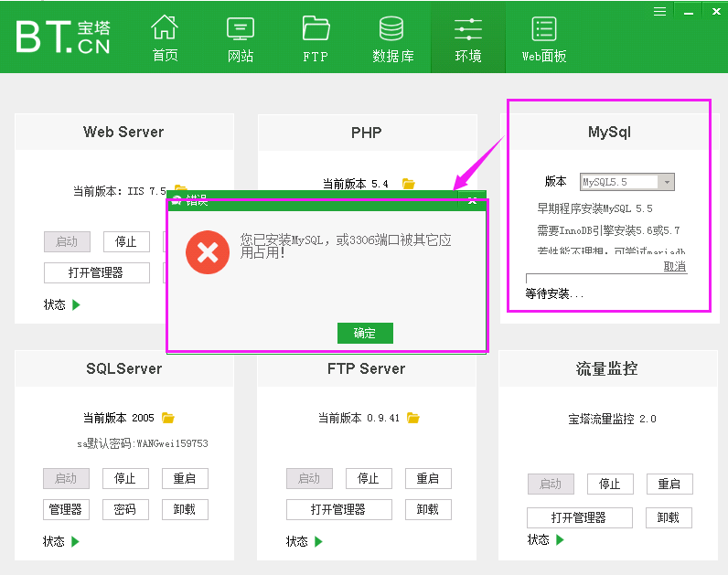Click 流量监控 启动 button
Image resolution: width=728 pixels, height=575 pixels.
[x=551, y=484]
